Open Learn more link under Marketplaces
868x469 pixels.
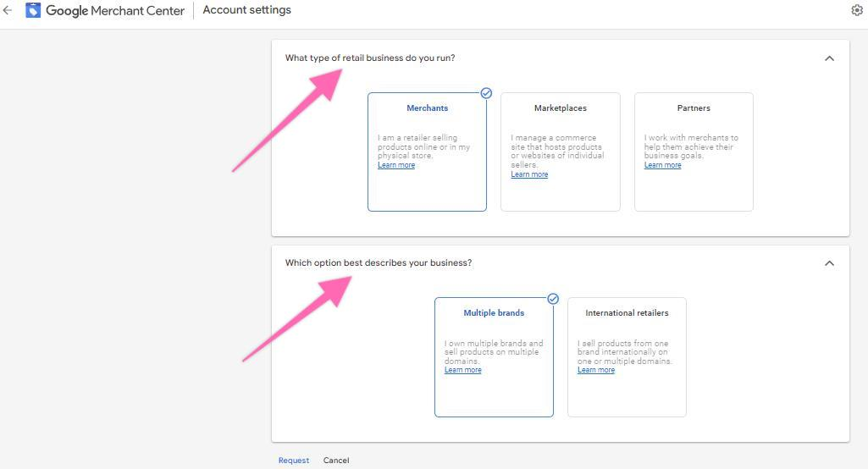tap(529, 174)
